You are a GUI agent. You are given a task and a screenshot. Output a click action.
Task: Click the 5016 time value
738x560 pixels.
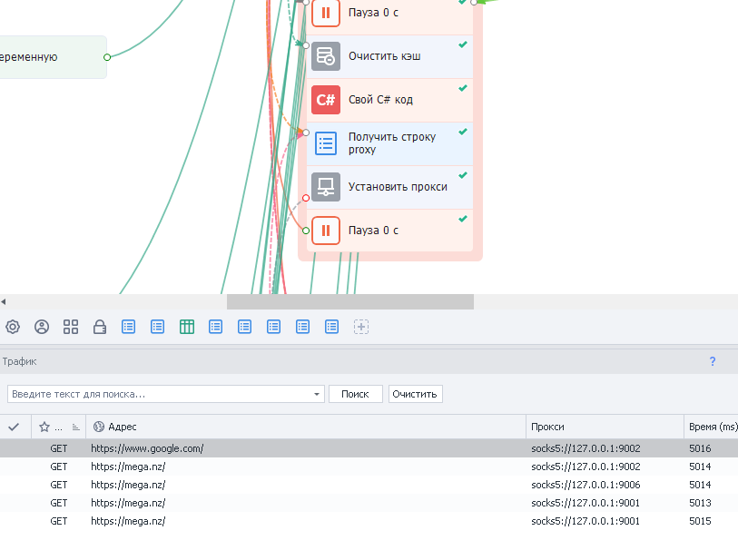click(x=700, y=448)
